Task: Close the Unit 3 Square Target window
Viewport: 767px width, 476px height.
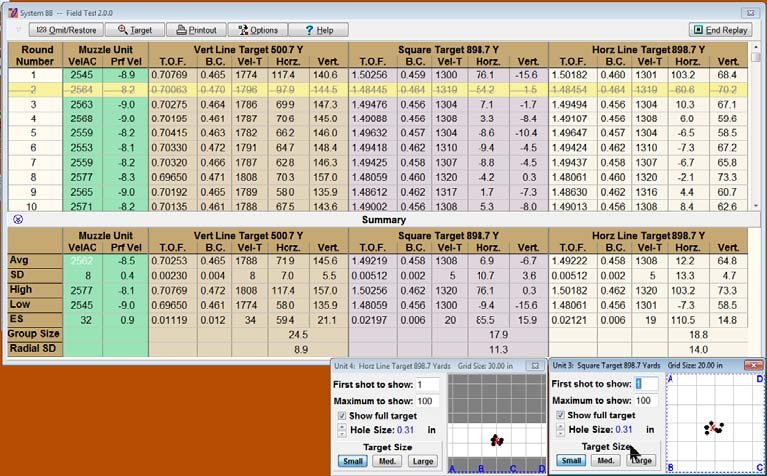Action: pos(753,366)
